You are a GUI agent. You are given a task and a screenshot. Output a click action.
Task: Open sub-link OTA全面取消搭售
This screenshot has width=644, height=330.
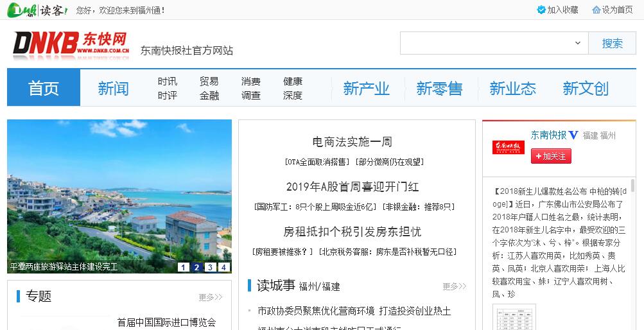317,162
